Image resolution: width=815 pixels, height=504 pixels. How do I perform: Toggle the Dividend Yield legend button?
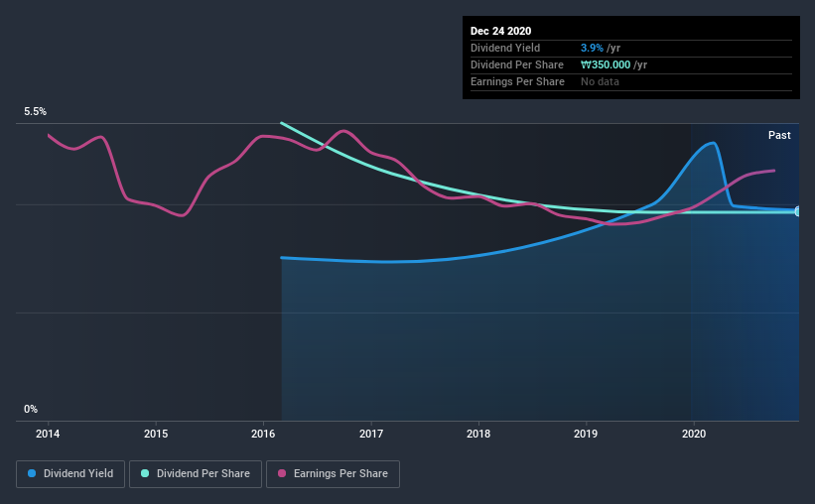click(x=70, y=474)
